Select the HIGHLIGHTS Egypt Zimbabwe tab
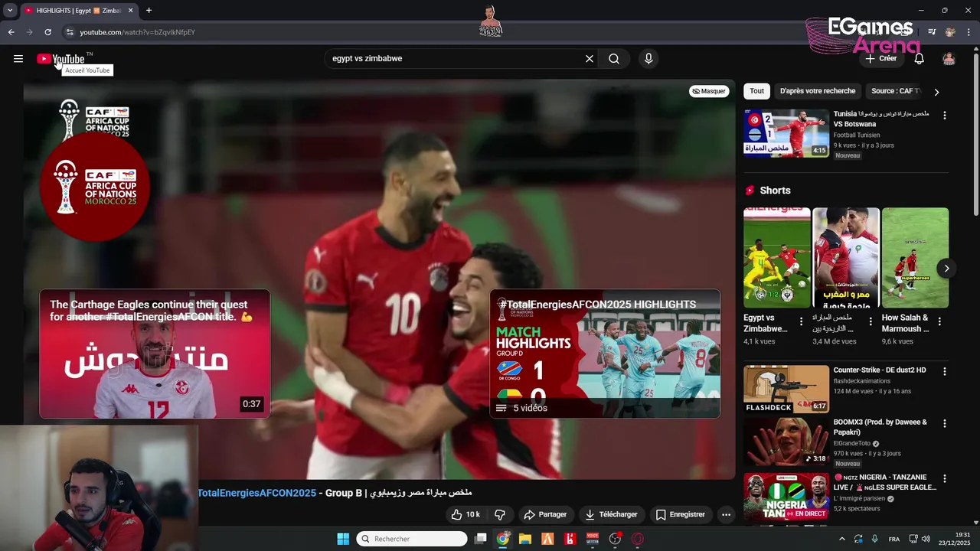Screen dimensions: 980x551 [x=78, y=11]
